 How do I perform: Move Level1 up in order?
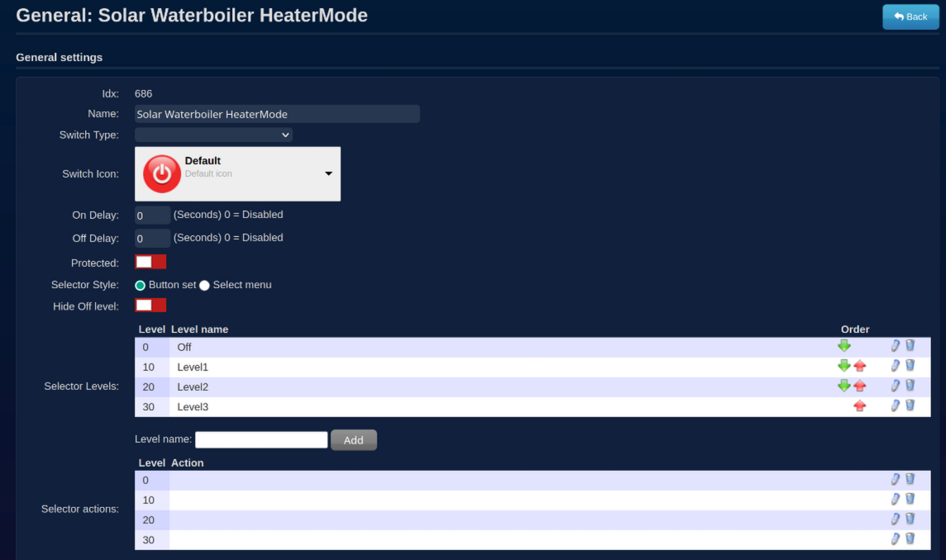tap(860, 366)
